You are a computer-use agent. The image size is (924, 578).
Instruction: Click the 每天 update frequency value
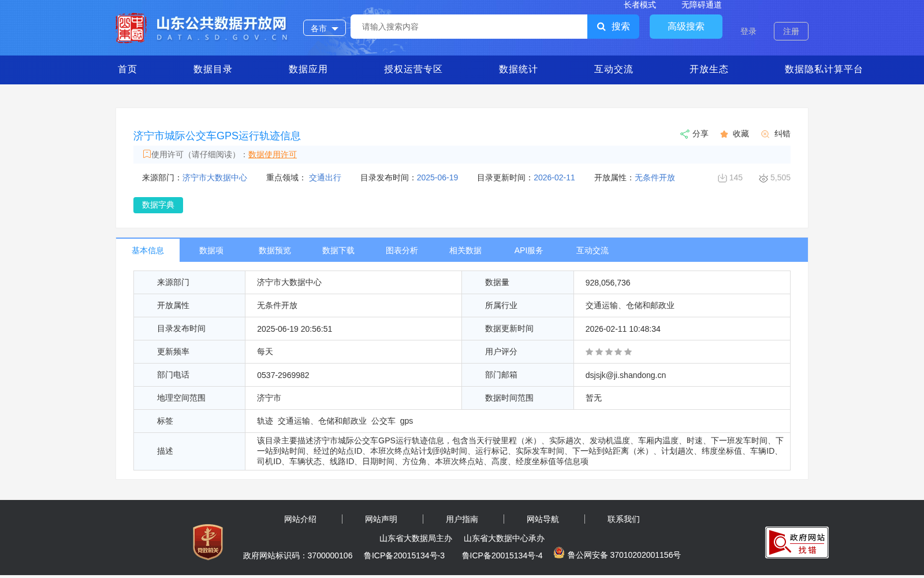click(x=265, y=351)
